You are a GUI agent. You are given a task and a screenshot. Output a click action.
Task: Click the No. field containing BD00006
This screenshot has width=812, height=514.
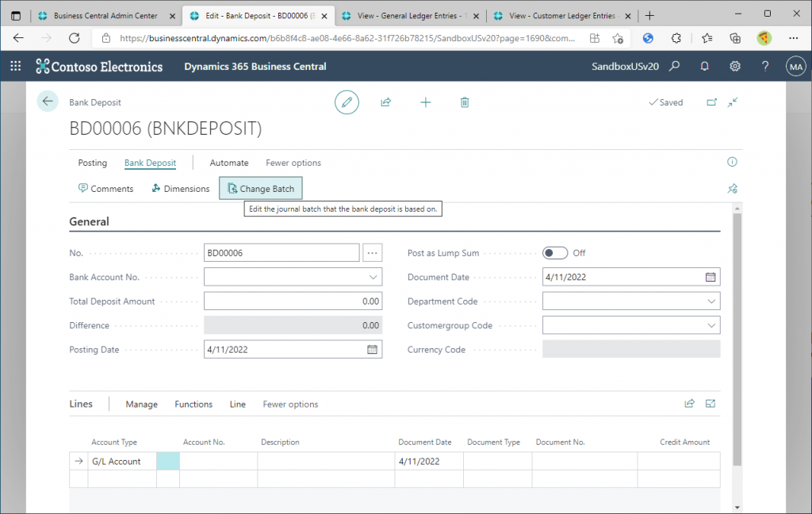[x=282, y=253]
